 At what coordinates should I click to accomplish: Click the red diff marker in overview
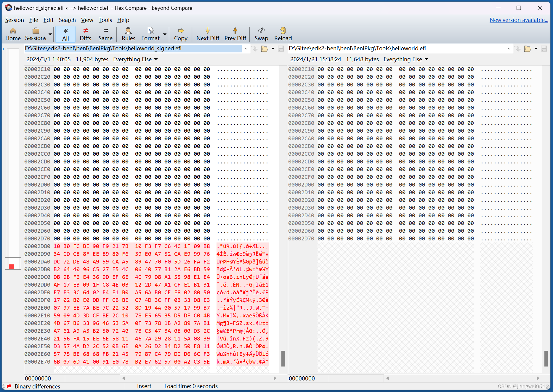tap(12, 267)
